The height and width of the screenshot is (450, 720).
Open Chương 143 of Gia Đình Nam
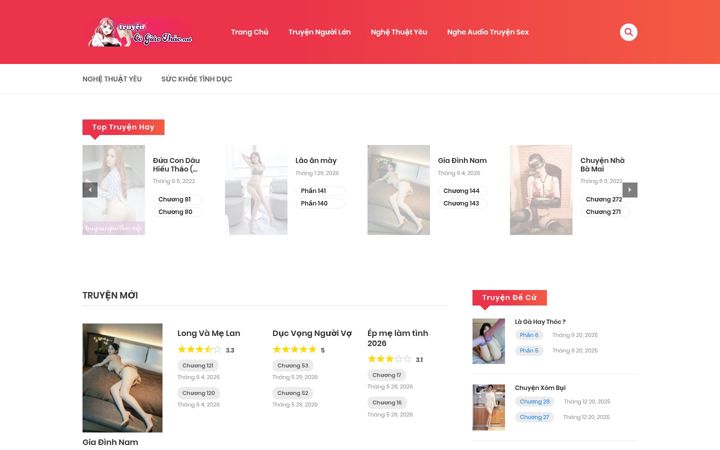[461, 203]
